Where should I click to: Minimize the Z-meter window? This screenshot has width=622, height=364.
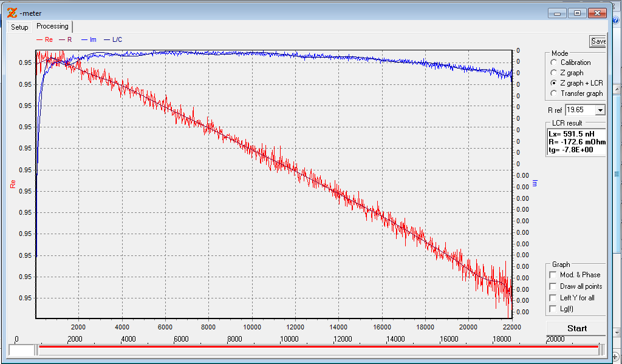[557, 13]
